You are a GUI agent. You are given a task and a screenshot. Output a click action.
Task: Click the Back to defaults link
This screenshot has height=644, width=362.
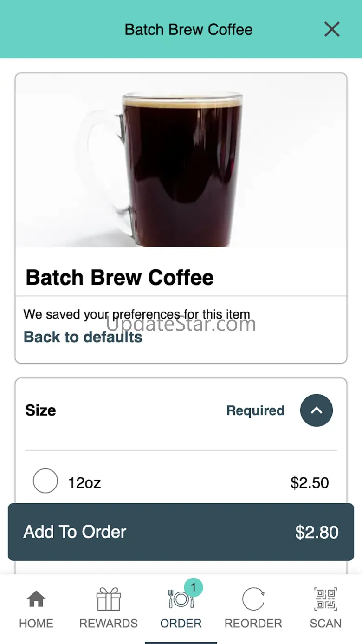(83, 337)
